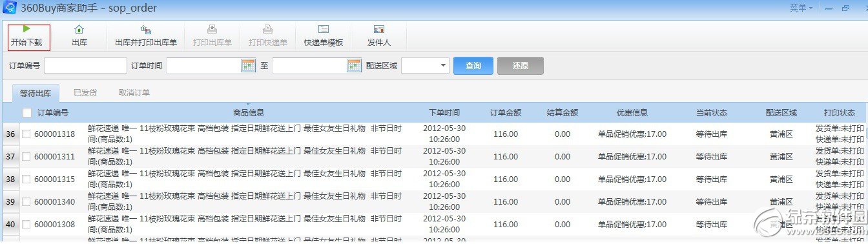Image resolution: width=868 pixels, height=244 pixels.
Task: Click the 商品信息 column header
Action: [x=249, y=112]
